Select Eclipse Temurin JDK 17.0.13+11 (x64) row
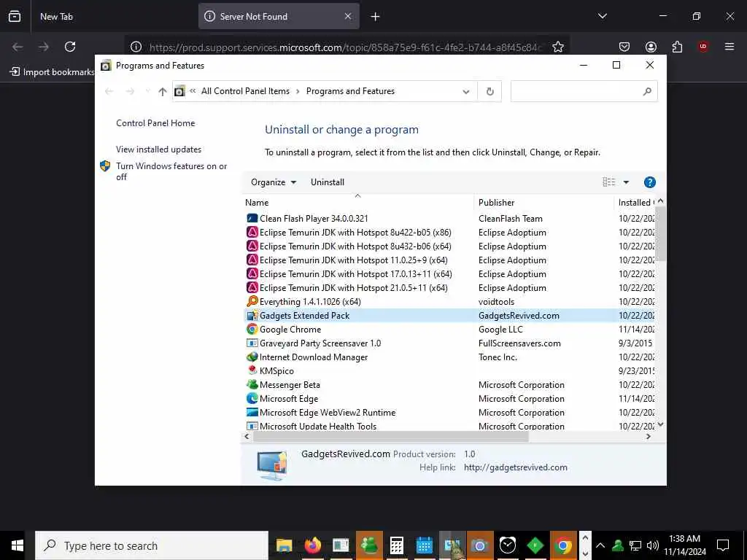Image resolution: width=747 pixels, height=560 pixels. (x=450, y=274)
